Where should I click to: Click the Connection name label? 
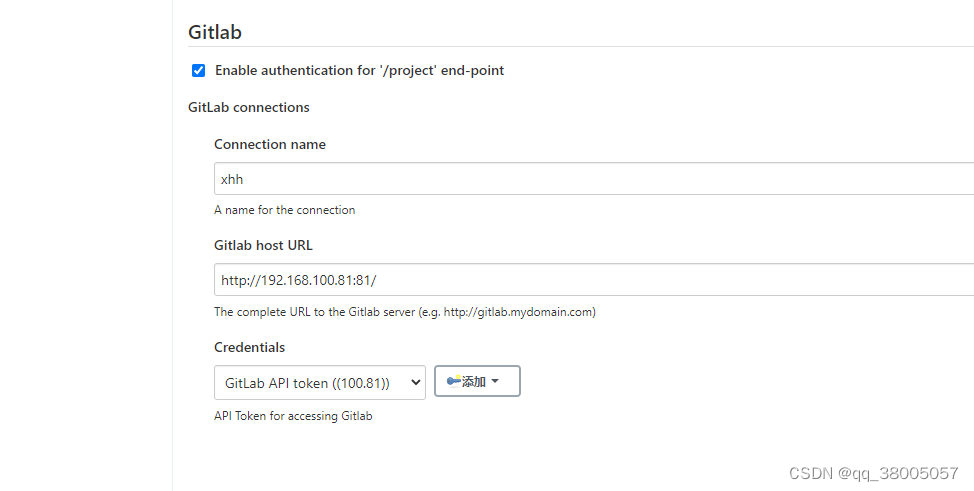pyautogui.click(x=270, y=144)
